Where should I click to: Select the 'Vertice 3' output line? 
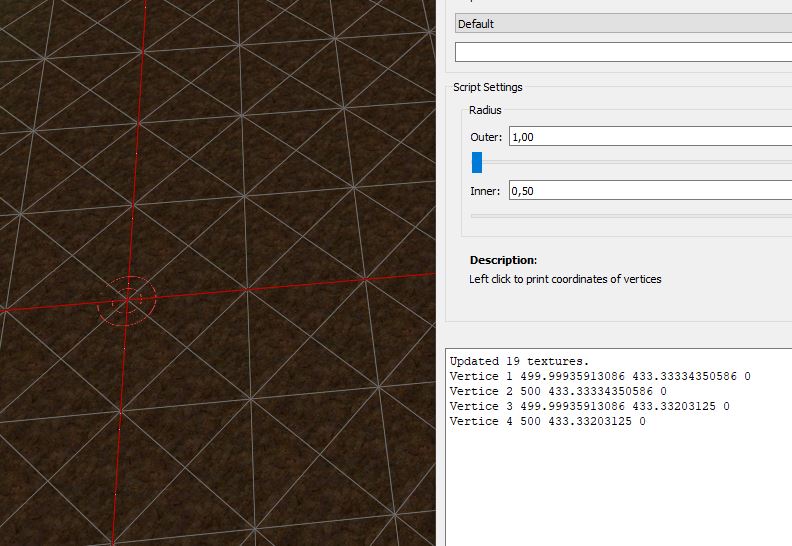point(589,406)
